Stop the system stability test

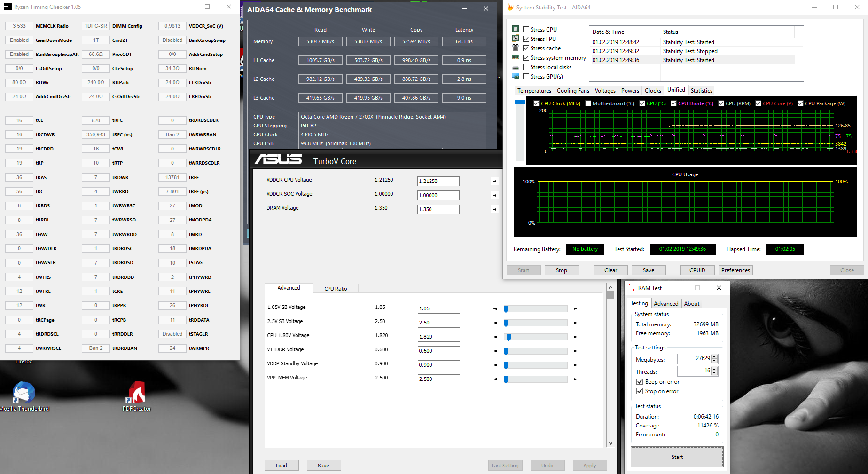point(562,270)
